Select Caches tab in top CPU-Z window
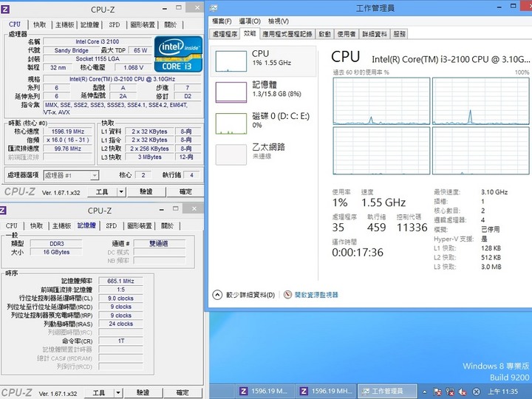The image size is (532, 399). pyautogui.click(x=39, y=25)
